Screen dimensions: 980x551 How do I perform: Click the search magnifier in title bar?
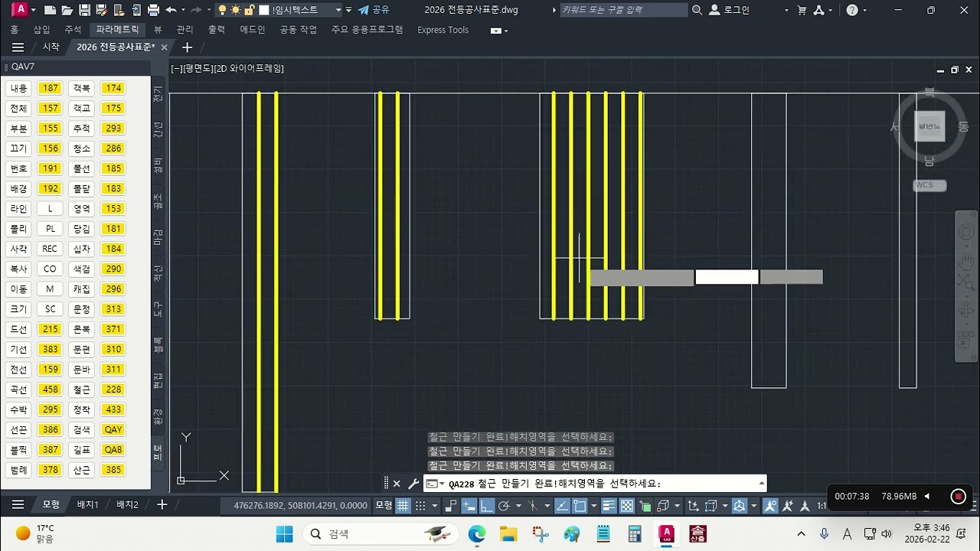[x=697, y=10]
